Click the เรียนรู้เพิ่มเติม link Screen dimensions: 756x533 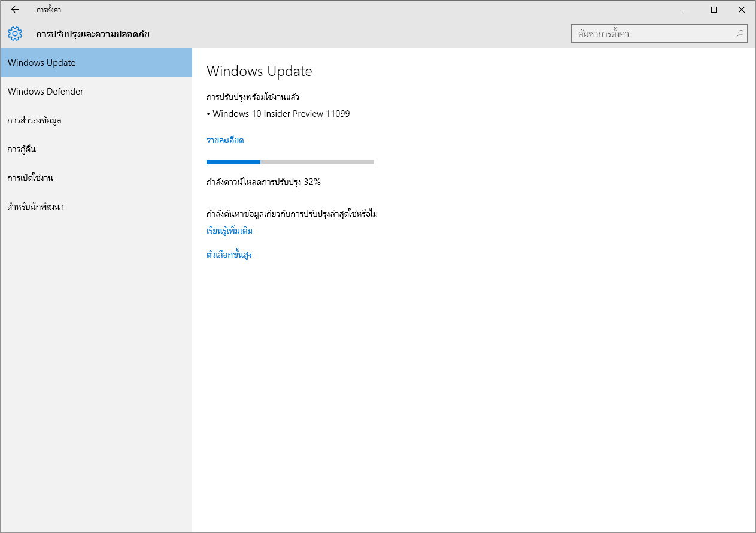pos(229,231)
